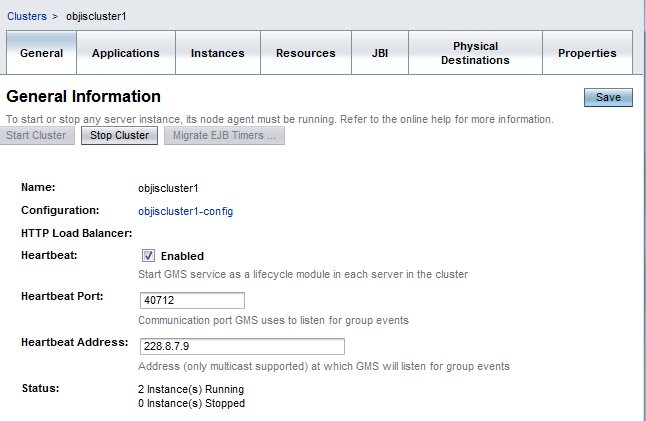Navigate to Clusters via breadcrumb link

(26, 17)
